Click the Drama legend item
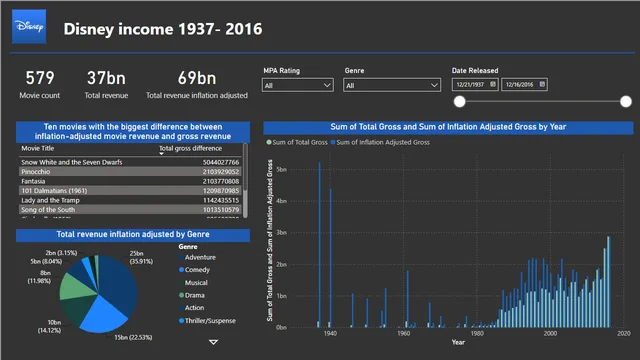 click(x=192, y=295)
